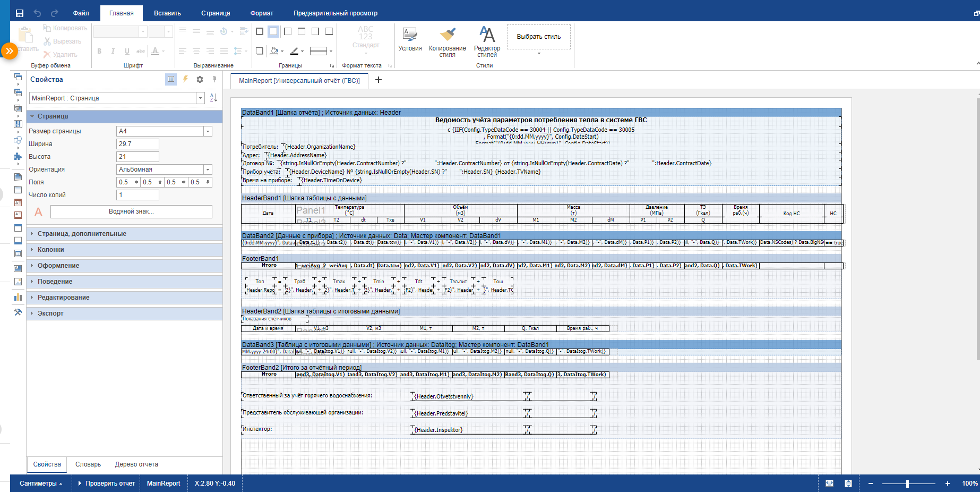Pin the Свойства panel
This screenshot has height=492, width=980.
pos(214,79)
